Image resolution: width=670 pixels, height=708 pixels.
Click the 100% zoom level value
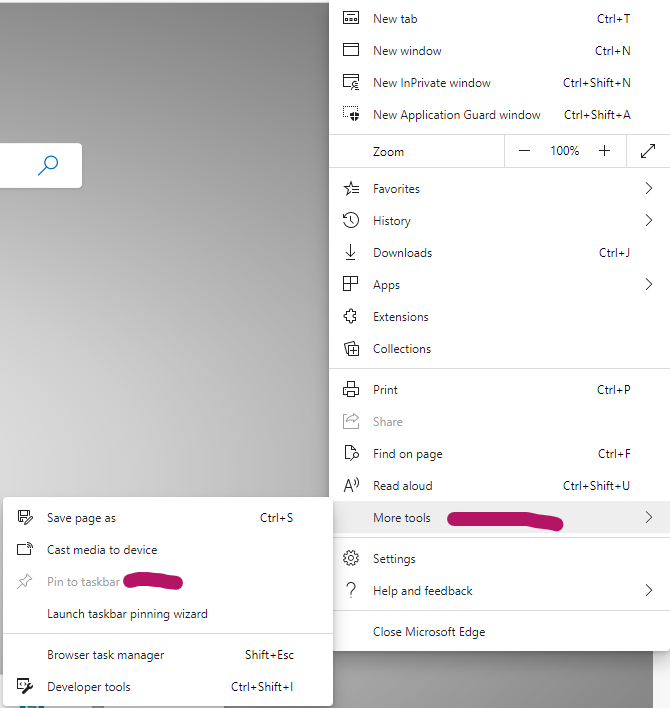(564, 151)
